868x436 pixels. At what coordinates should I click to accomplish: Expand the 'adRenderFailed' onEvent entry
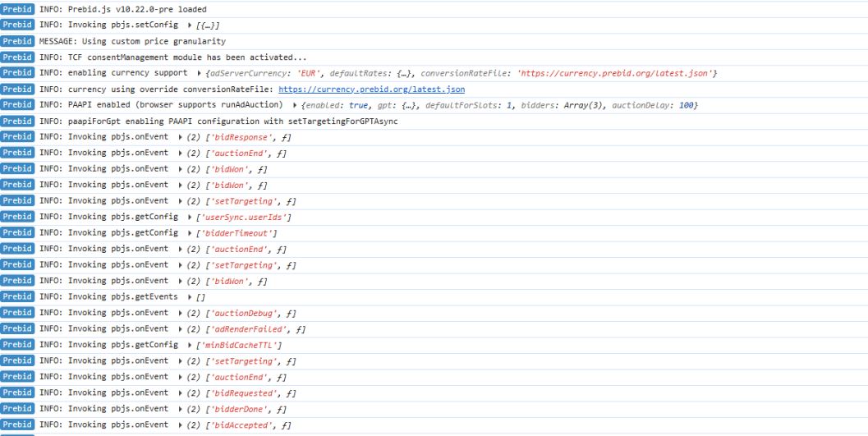(x=181, y=329)
